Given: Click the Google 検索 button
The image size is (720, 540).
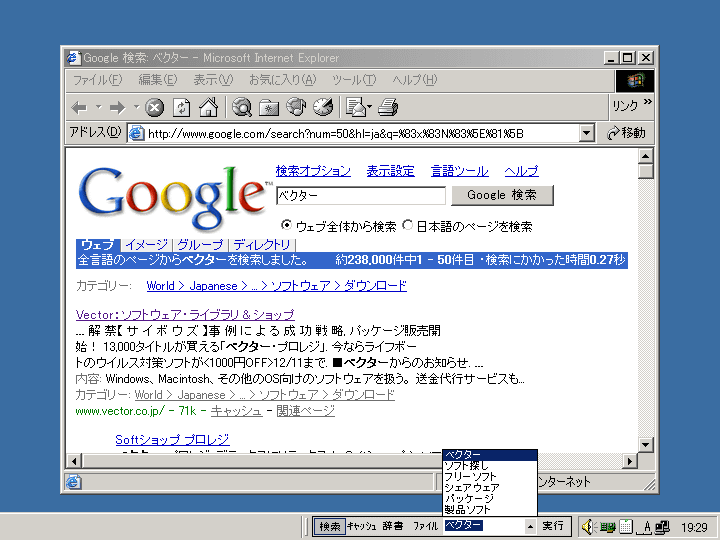Looking at the screenshot, I should point(502,195).
